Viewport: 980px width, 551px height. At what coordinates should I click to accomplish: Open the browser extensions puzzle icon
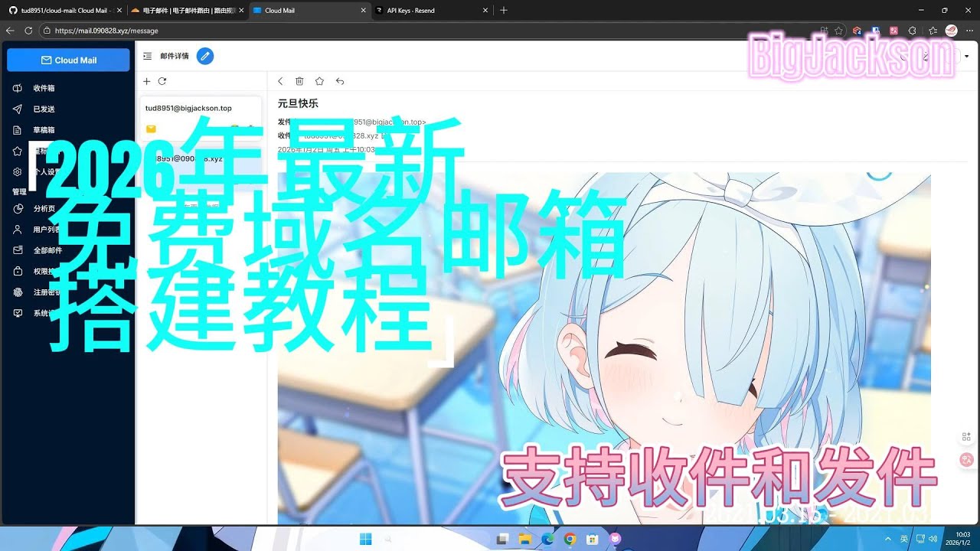point(912,31)
